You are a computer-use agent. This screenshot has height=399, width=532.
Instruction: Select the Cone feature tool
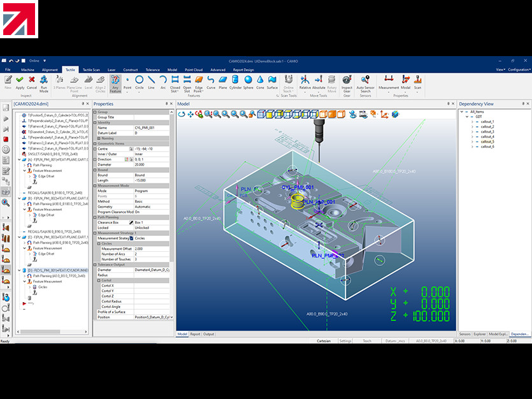[260, 82]
